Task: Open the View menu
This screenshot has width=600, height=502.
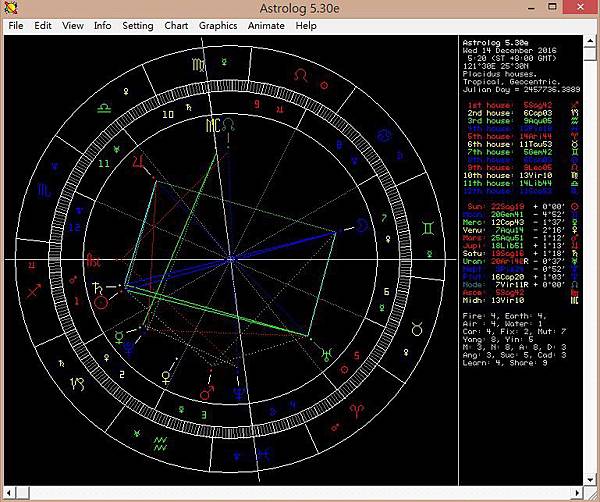Action: [x=73, y=26]
